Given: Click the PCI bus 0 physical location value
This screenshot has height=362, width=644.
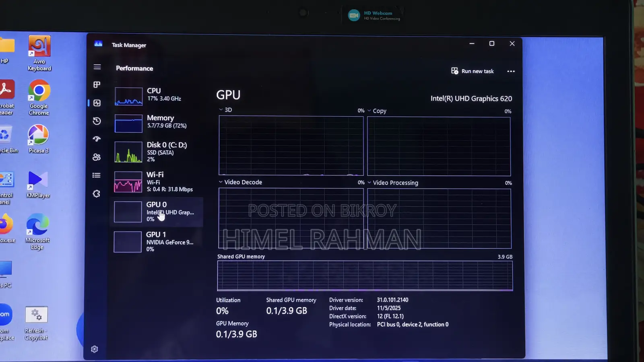Looking at the screenshot, I should pos(413,325).
